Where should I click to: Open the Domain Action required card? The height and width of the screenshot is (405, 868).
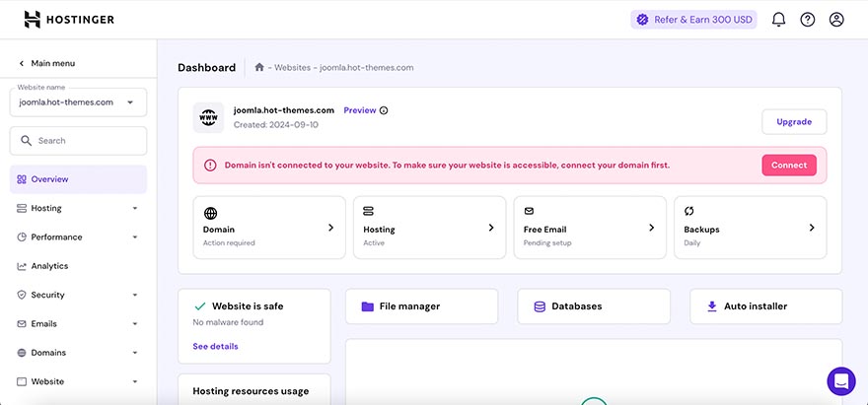[x=269, y=228]
